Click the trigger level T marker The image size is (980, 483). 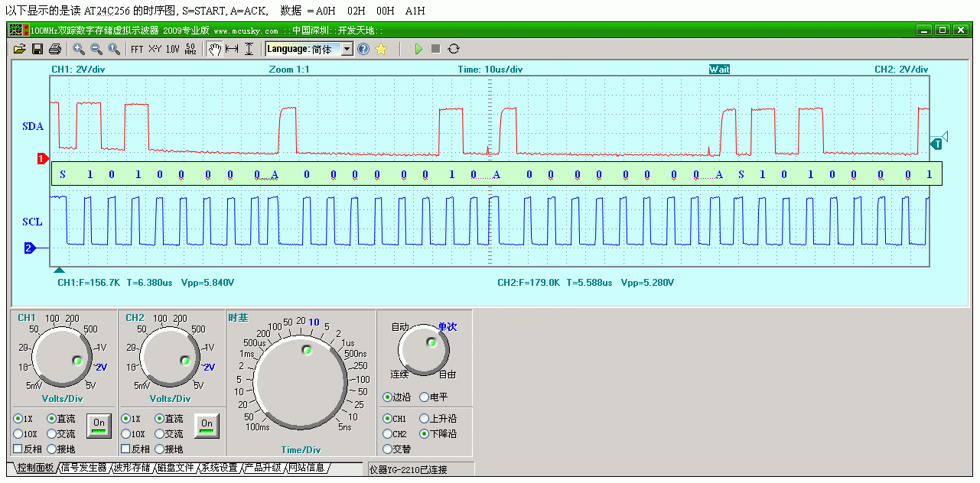click(938, 143)
